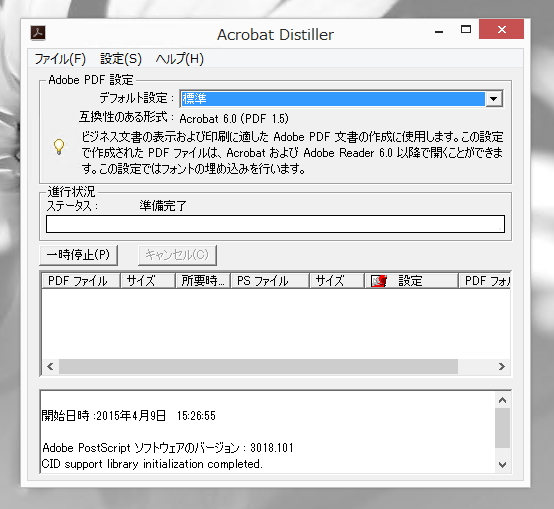This screenshot has width=554, height=509.
Task: Click the light bulb hint icon
Action: pos(59,147)
